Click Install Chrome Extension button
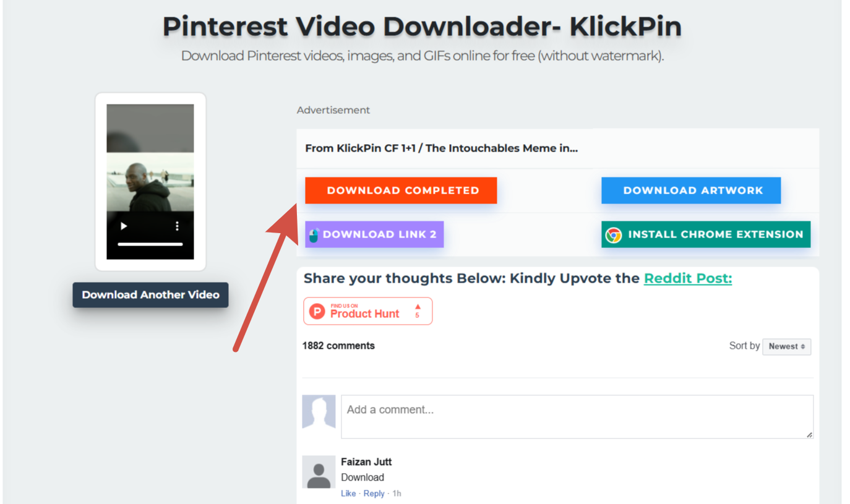The image size is (850, 504). [706, 234]
